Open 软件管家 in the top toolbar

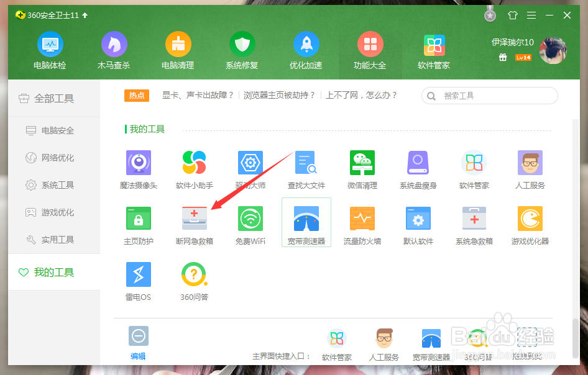[x=434, y=50]
